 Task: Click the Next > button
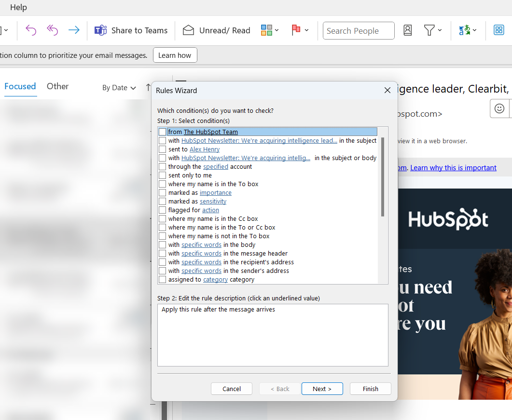[322, 389]
